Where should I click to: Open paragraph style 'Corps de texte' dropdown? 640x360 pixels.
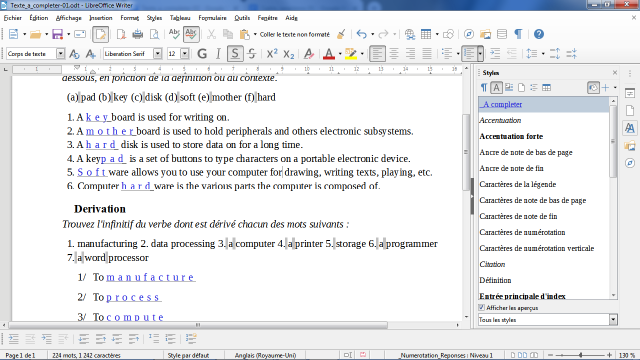click(x=60, y=53)
